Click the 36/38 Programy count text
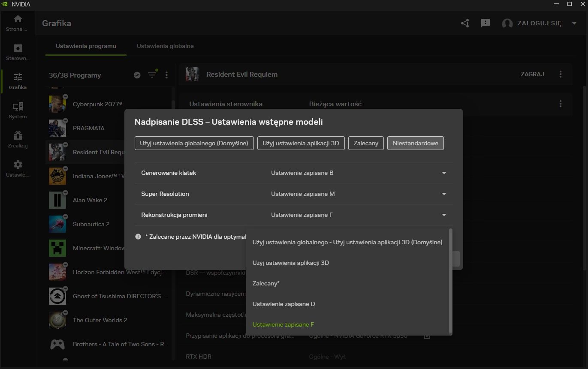Screen dimensions: 588x369 coord(75,75)
